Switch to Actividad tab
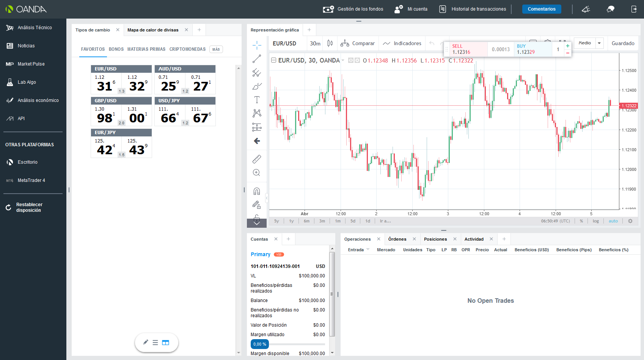644x360 pixels. [x=474, y=239]
